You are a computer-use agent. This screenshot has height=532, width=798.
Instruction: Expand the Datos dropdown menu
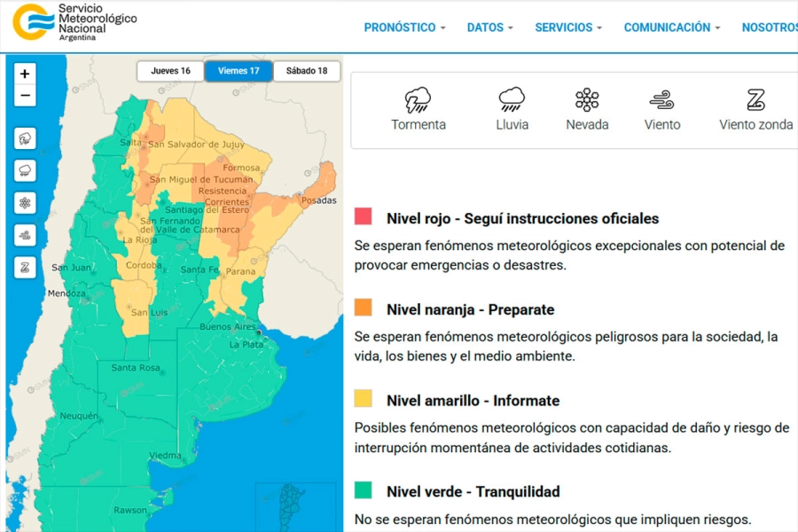(489, 27)
